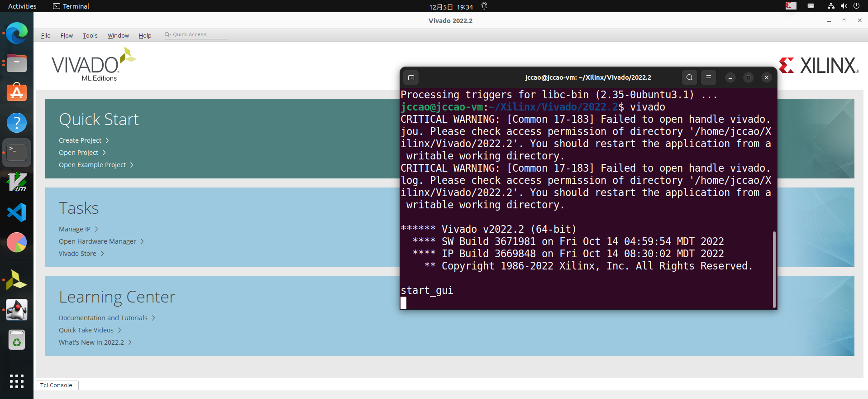This screenshot has height=399, width=868.
Task: Open the terminal search icon
Action: (689, 77)
